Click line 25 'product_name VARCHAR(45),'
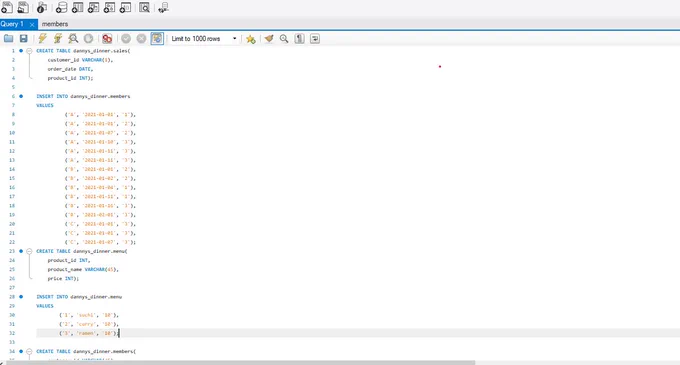 point(83,269)
